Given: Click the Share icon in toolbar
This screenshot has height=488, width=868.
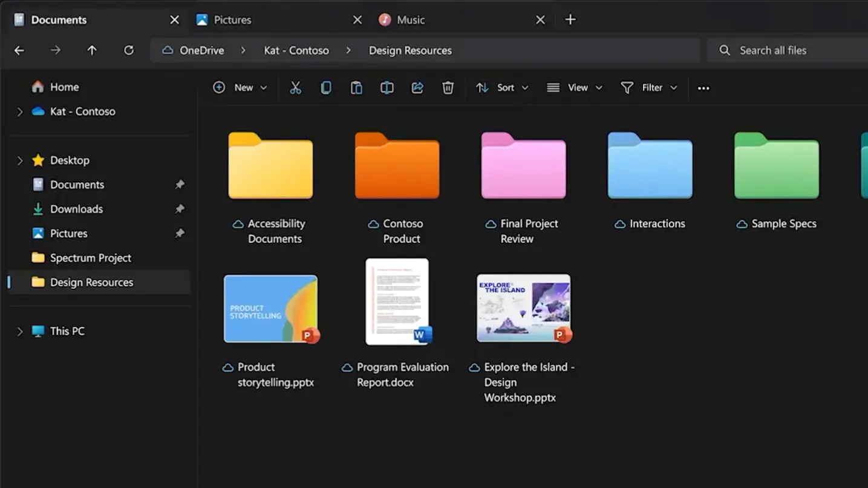Looking at the screenshot, I should tap(417, 88).
